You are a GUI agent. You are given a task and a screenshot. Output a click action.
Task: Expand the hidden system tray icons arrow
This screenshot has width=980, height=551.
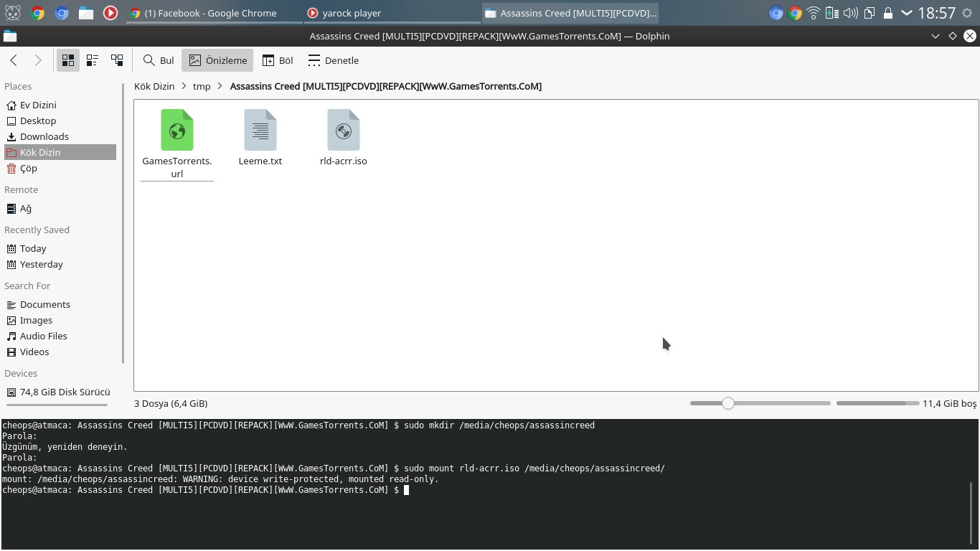point(907,13)
